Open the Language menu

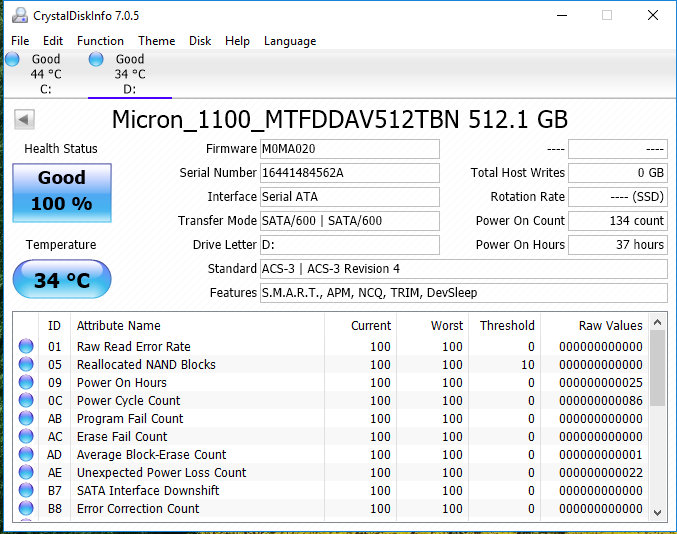tap(290, 41)
